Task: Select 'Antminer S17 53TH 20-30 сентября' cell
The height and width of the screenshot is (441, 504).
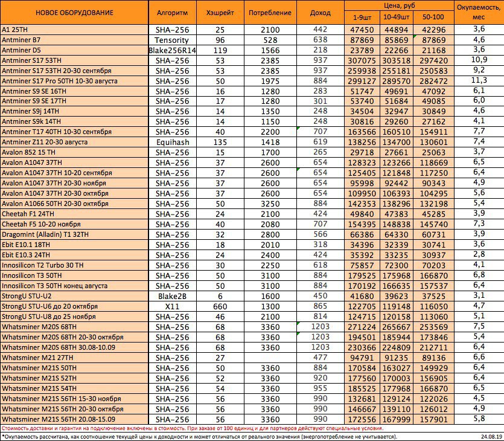Action: click(x=74, y=71)
